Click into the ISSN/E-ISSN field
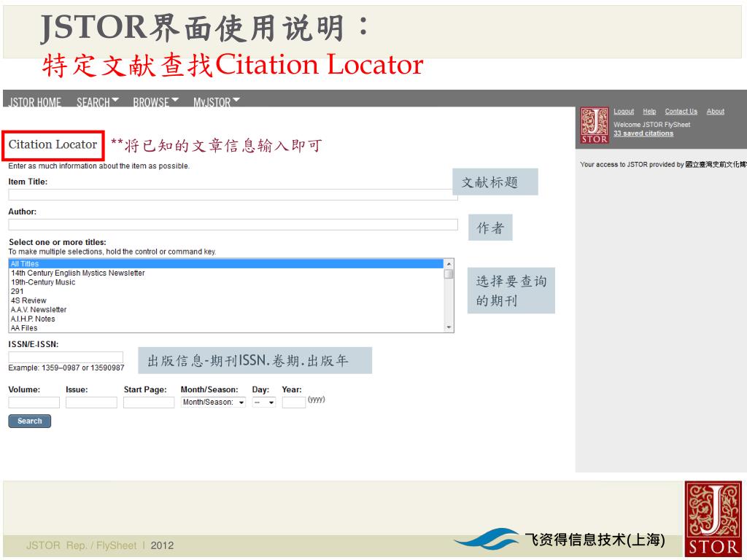The image size is (747, 560). point(66,357)
